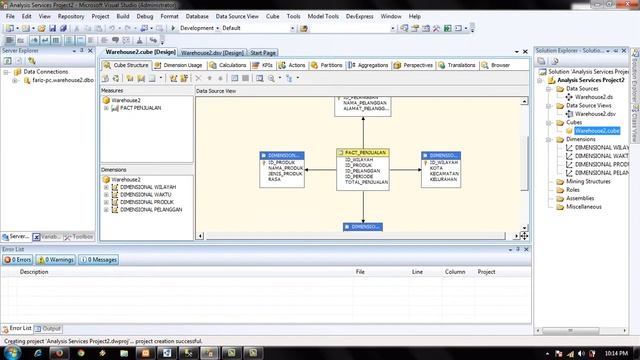Toggle auto-hide pin on Error List panel

tap(518, 249)
